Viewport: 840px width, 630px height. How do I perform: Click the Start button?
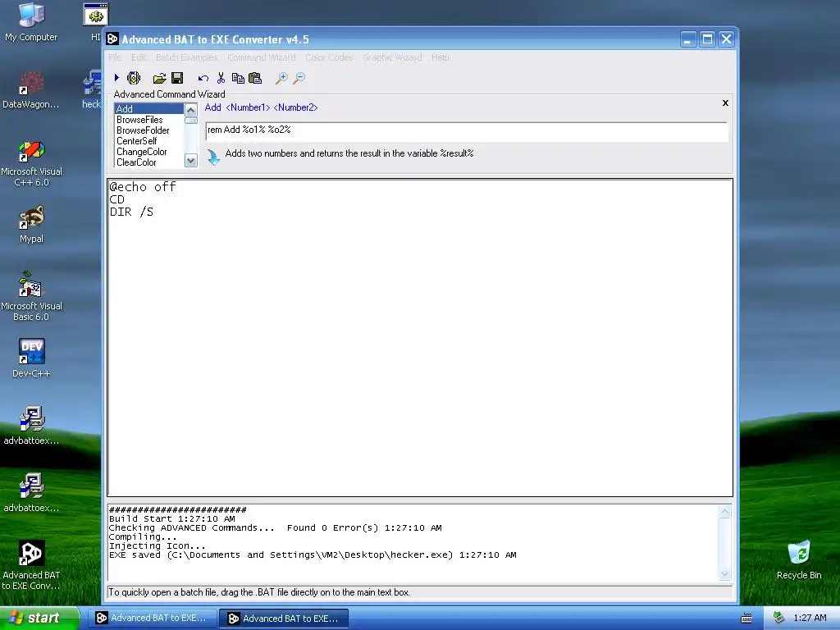(x=39, y=618)
